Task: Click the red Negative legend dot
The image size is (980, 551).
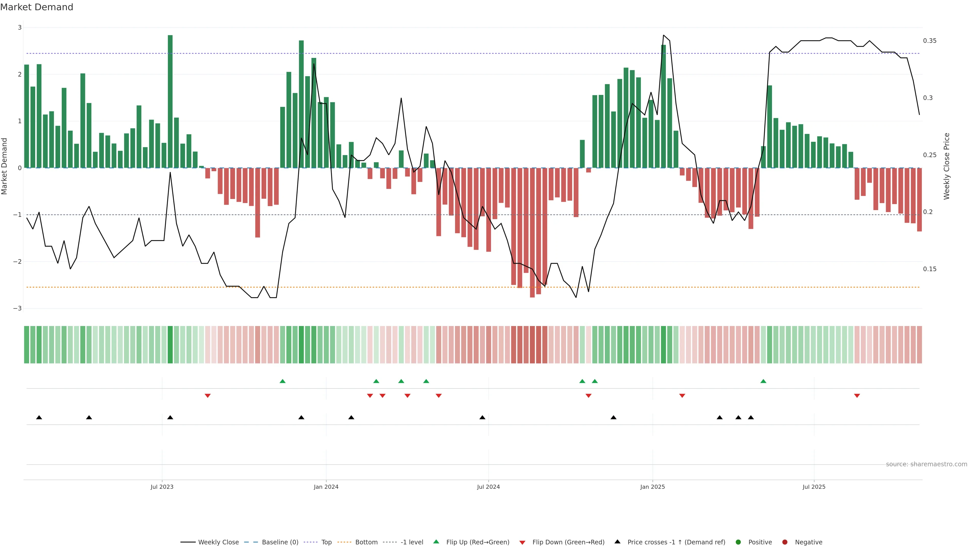Action: coord(785,542)
